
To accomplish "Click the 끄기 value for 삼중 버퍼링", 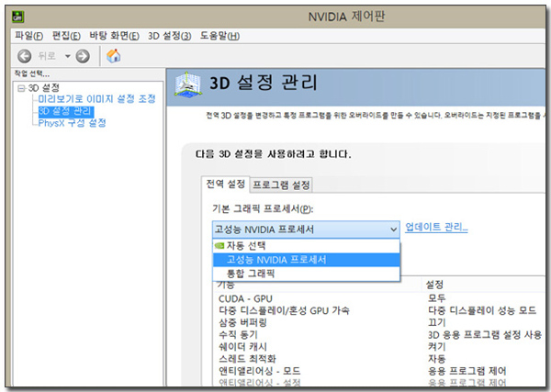I will pyautogui.click(x=437, y=322).
